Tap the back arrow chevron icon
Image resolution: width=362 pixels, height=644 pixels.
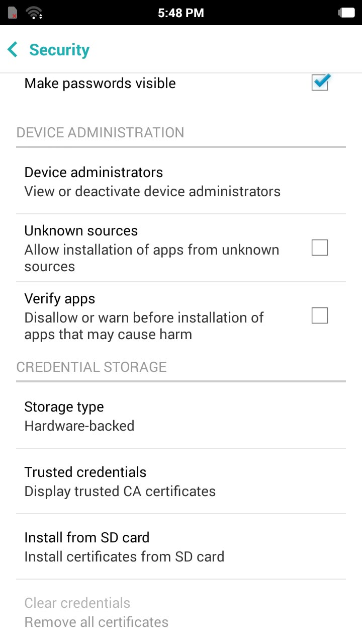pyautogui.click(x=13, y=50)
